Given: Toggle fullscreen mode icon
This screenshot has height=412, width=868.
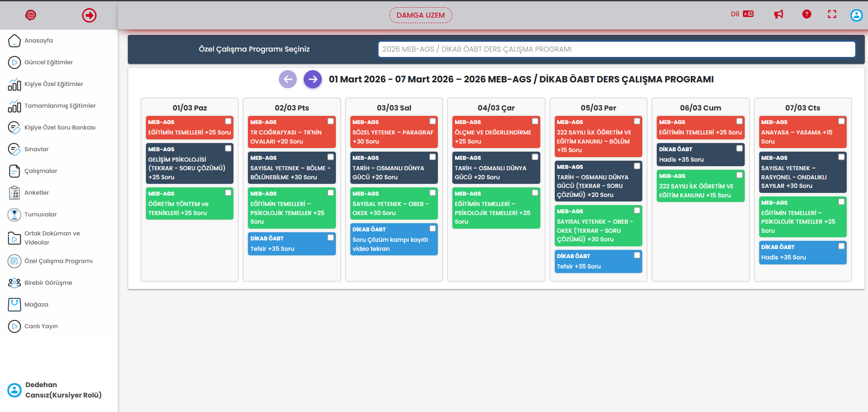Looking at the screenshot, I should pyautogui.click(x=832, y=14).
